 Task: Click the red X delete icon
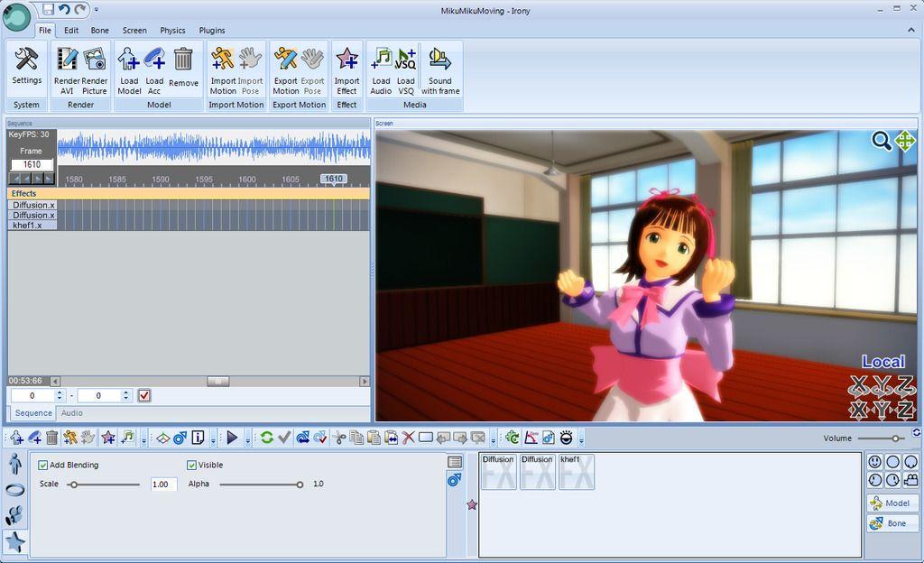(x=408, y=438)
